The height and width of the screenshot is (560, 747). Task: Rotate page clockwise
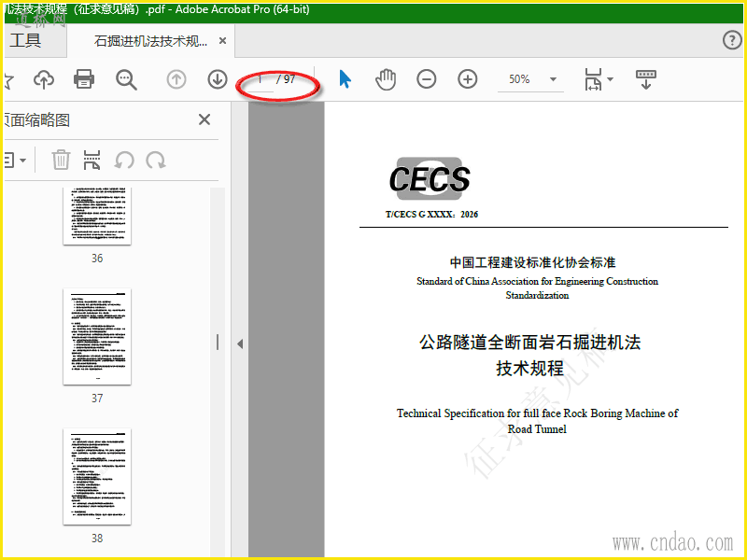[156, 160]
